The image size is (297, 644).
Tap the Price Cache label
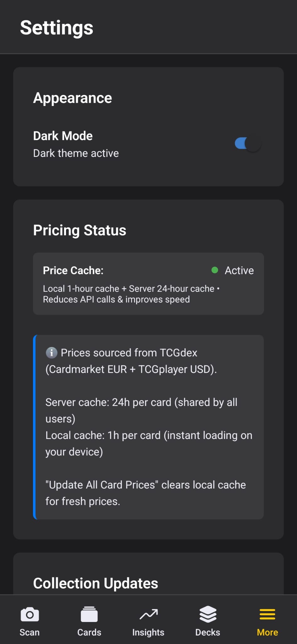(x=73, y=270)
